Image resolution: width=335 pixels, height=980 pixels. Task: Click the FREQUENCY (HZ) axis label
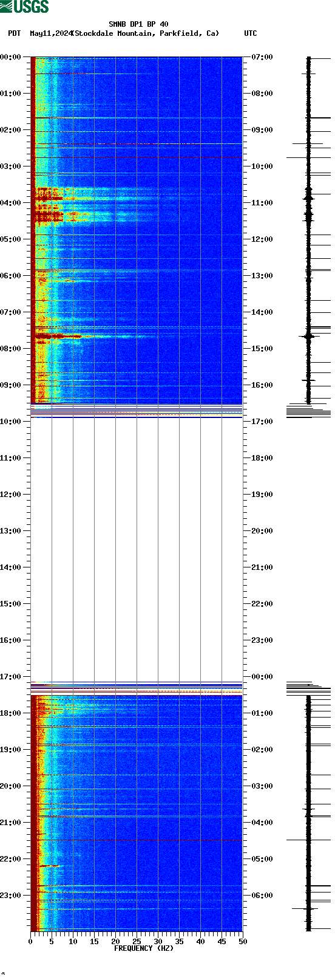tap(144, 948)
